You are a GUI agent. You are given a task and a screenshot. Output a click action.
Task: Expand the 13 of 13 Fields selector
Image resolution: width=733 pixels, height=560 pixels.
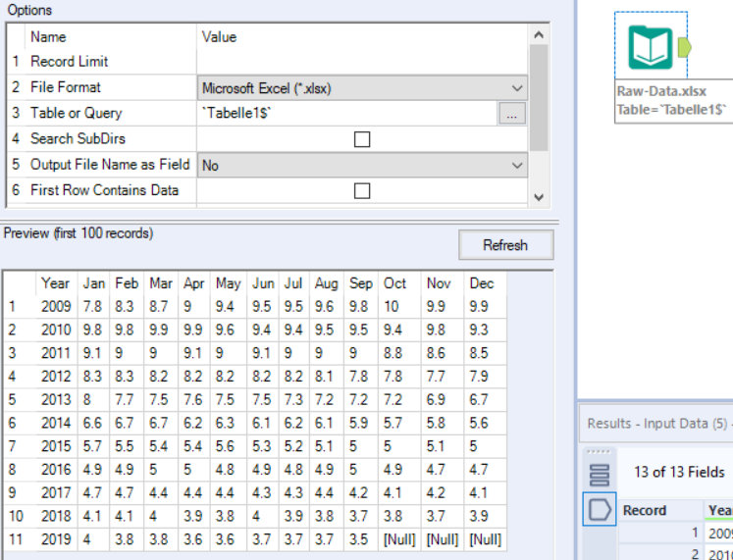[x=679, y=472]
